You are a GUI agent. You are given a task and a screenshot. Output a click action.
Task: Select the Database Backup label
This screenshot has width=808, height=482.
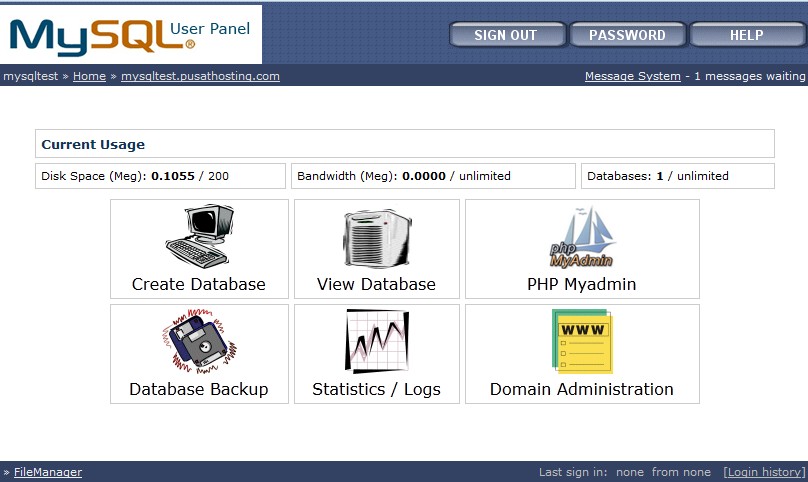pyautogui.click(x=199, y=389)
